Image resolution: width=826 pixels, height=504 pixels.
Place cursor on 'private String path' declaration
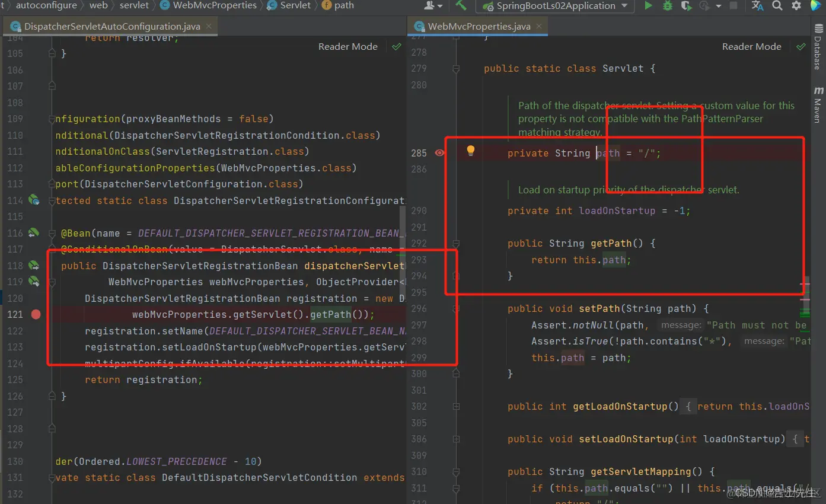tap(563, 153)
